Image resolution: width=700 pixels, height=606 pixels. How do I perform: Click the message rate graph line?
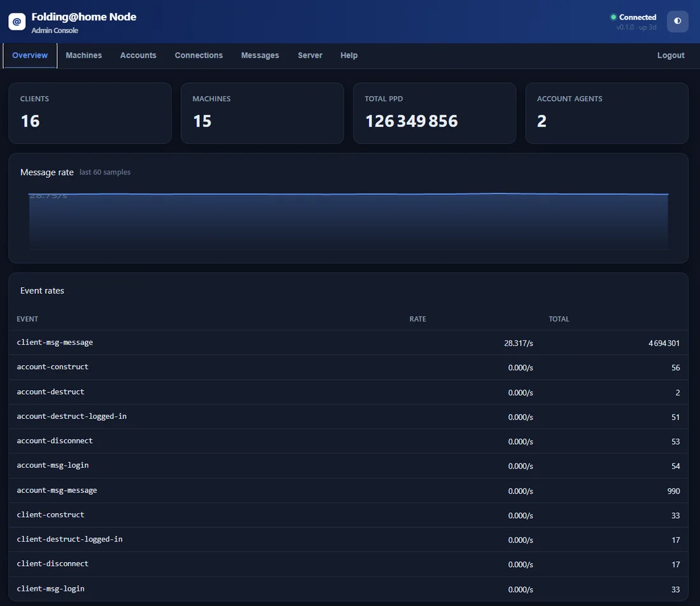pos(348,194)
